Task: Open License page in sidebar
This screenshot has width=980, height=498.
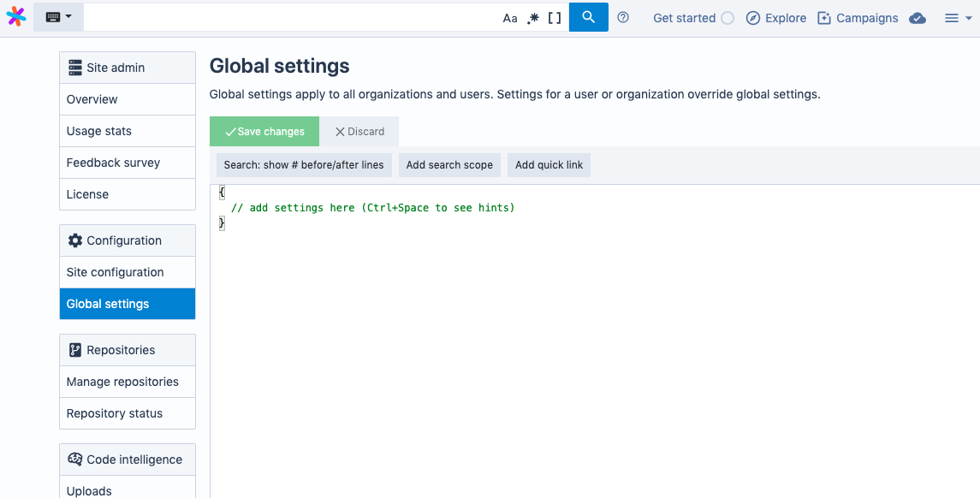Action: coord(128,194)
